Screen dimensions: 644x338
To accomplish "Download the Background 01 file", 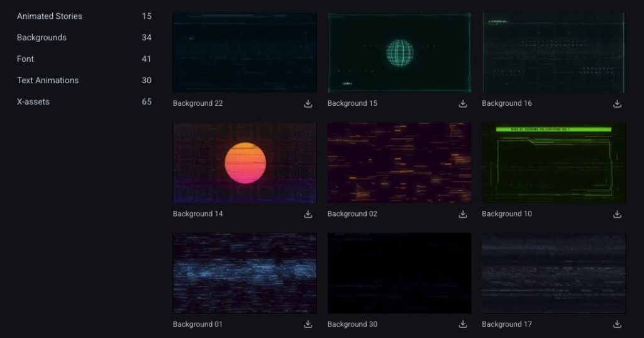I will pos(308,324).
